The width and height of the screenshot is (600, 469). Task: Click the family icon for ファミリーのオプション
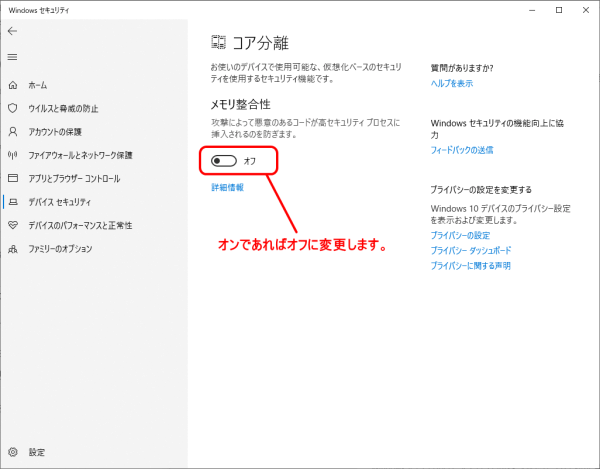13,249
